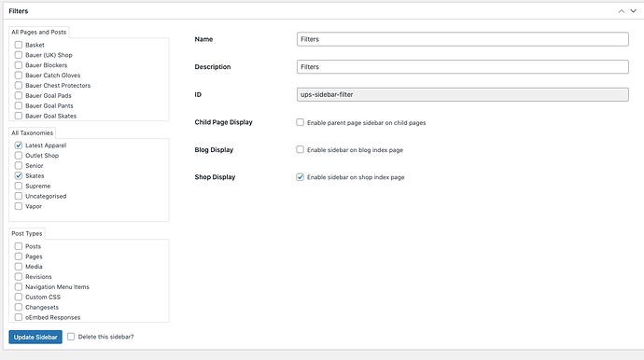644x360 pixels.
Task: Check the Outlet Shop taxonomy
Action: [19, 156]
